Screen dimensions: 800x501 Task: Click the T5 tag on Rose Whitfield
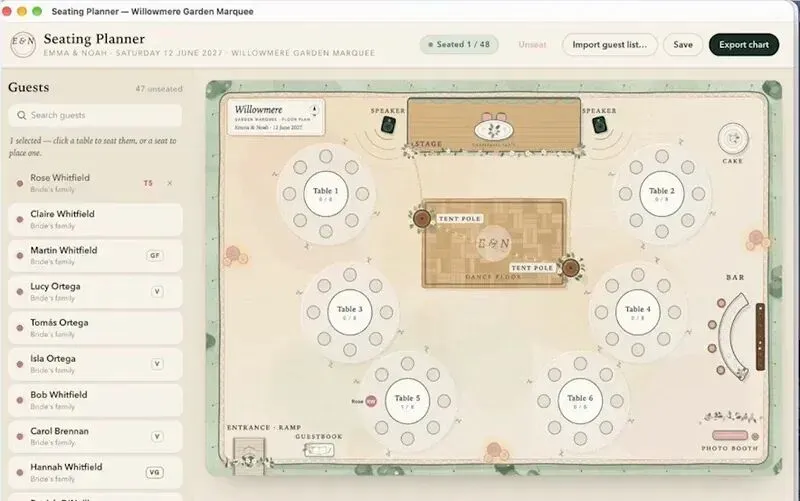pos(148,183)
